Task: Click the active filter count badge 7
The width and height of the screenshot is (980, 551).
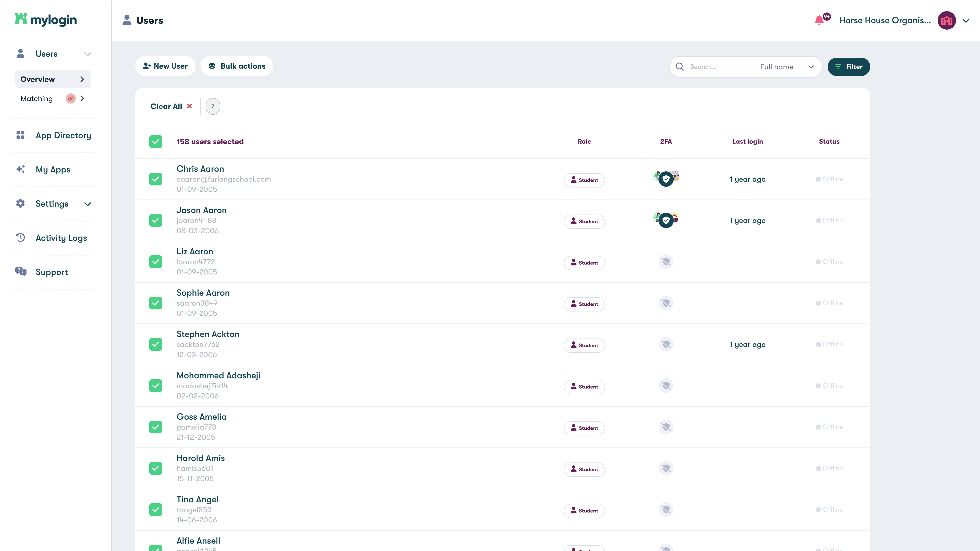Action: click(213, 106)
